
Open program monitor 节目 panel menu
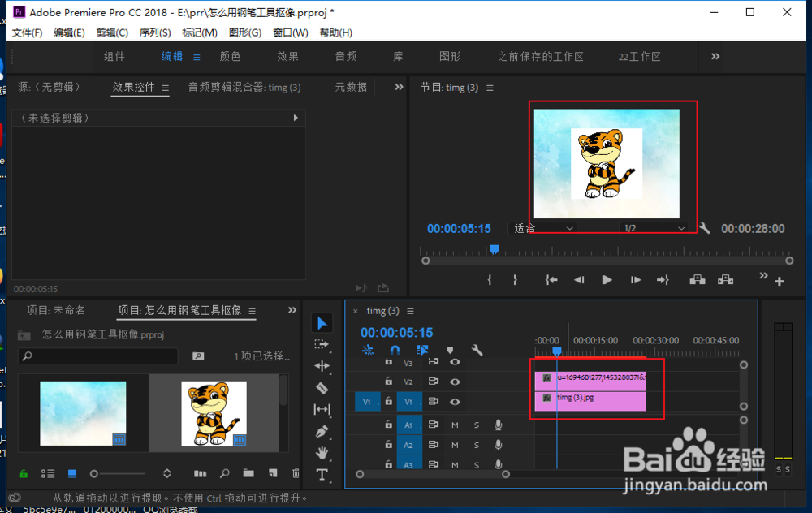point(490,88)
